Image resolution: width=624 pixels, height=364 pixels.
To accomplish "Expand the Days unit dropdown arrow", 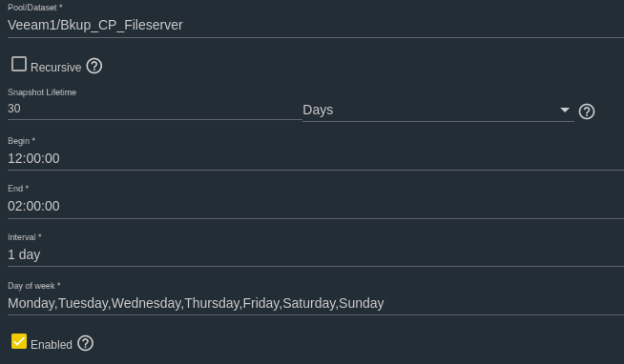I will [565, 110].
